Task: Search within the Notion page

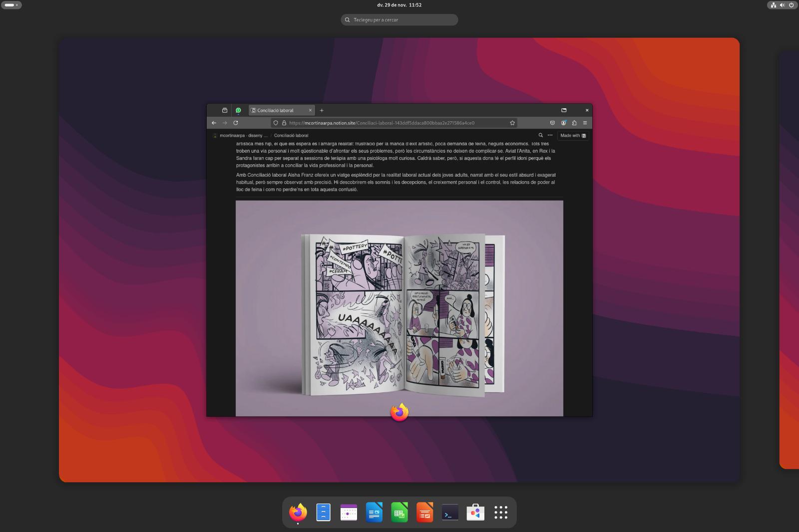Action: pos(540,135)
